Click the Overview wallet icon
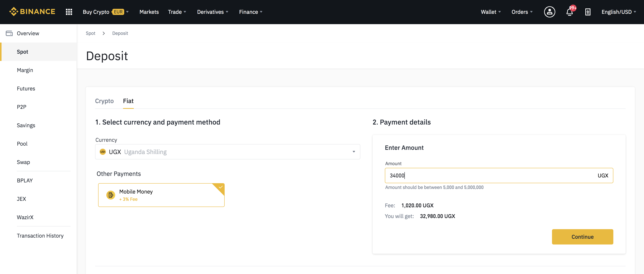 coord(9,33)
